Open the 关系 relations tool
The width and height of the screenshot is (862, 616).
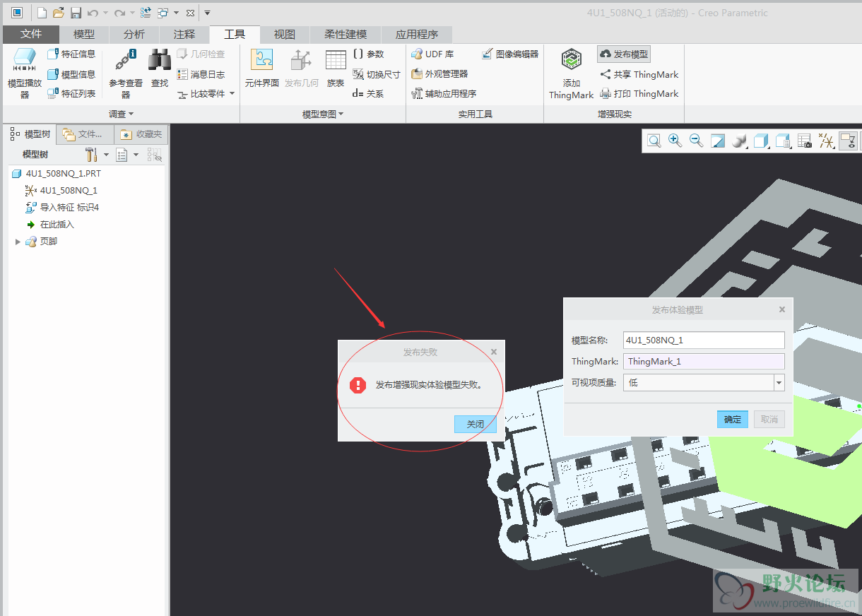click(368, 93)
